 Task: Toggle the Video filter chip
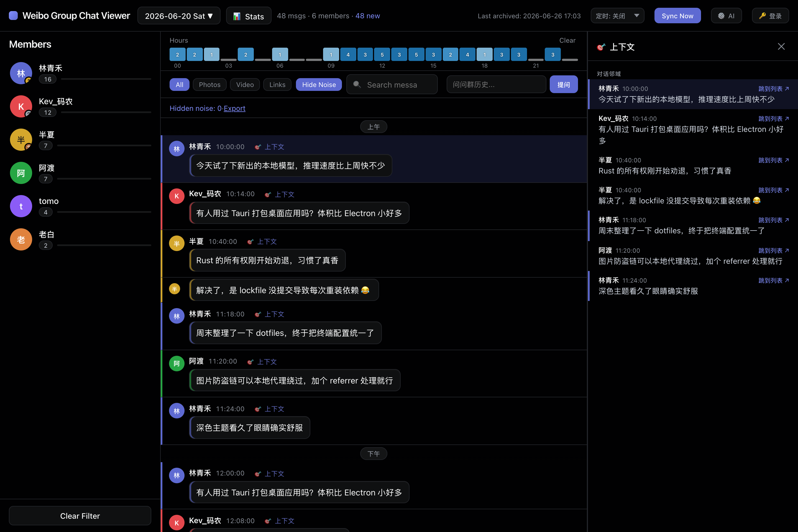pyautogui.click(x=245, y=85)
